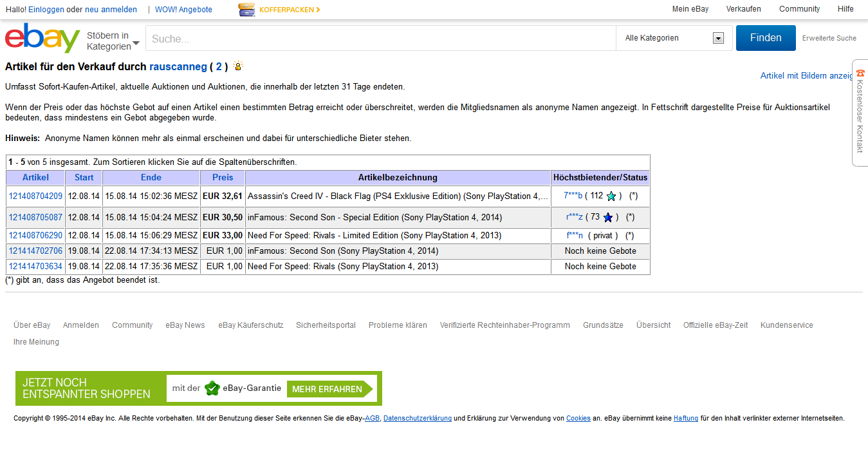Click Kundenservice footer link
The width and height of the screenshot is (868, 456).
pos(787,325)
